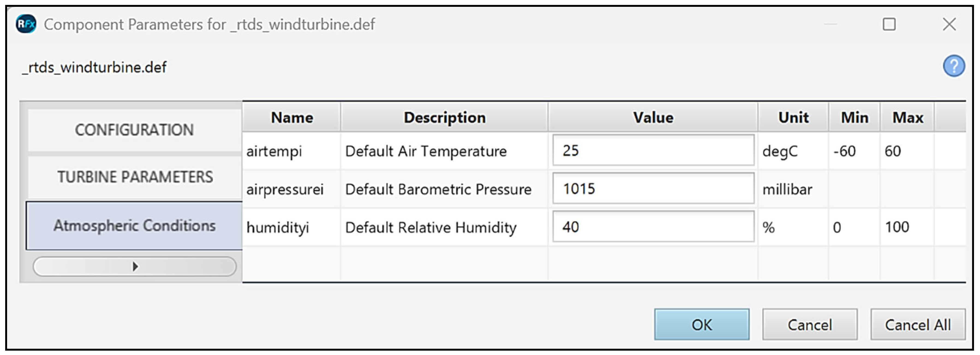Minimize the Component Parameters window
Image resolution: width=980 pixels, height=355 pixels.
pyautogui.click(x=830, y=24)
